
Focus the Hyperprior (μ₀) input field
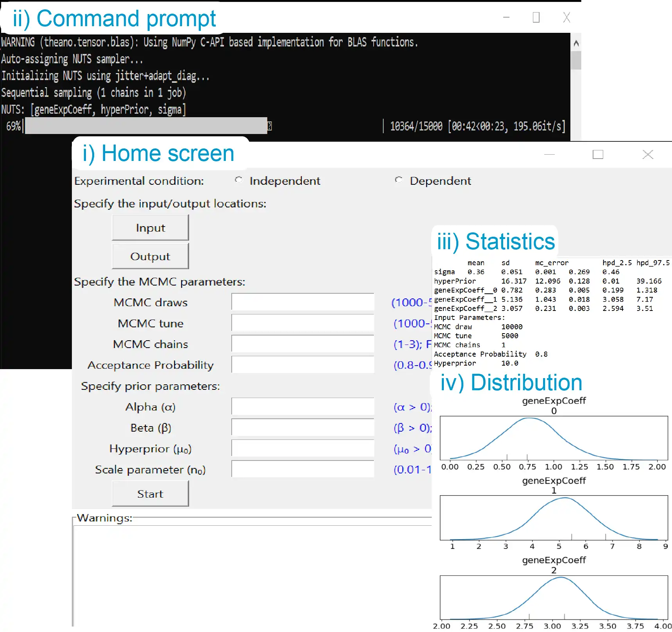[x=303, y=448]
